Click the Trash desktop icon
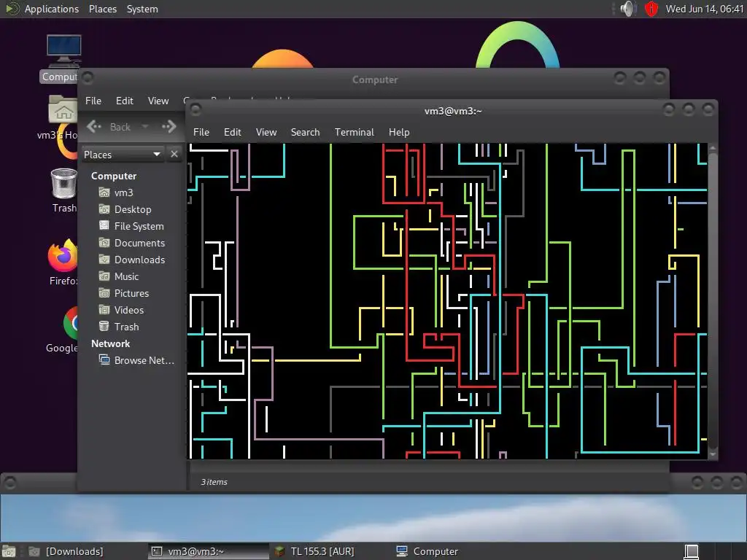The image size is (747, 560). pyautogui.click(x=64, y=184)
